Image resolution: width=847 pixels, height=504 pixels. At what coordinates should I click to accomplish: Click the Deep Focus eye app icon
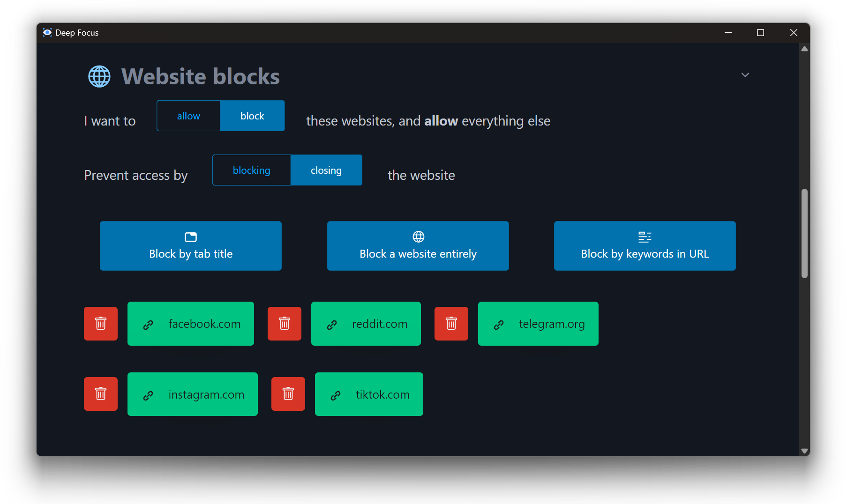(x=47, y=32)
